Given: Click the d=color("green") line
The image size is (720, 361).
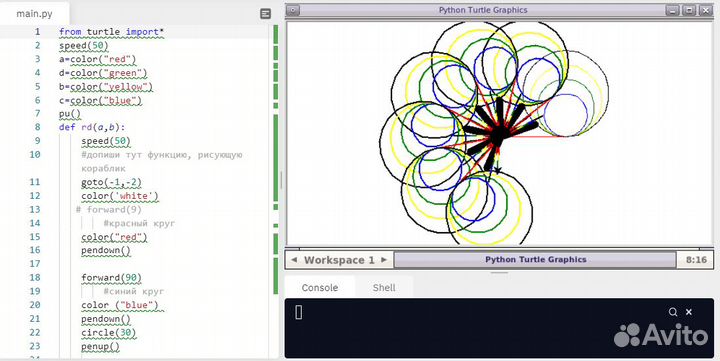Looking at the screenshot, I should pyautogui.click(x=103, y=73).
